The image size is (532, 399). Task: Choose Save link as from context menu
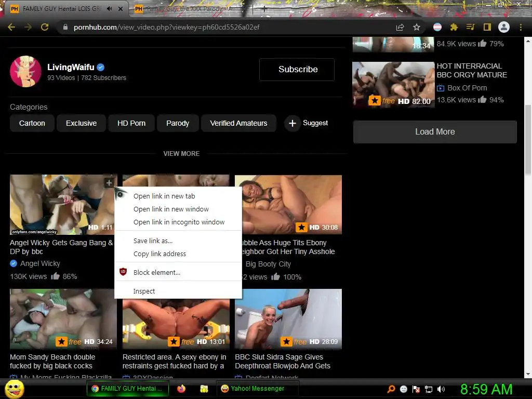point(178,241)
